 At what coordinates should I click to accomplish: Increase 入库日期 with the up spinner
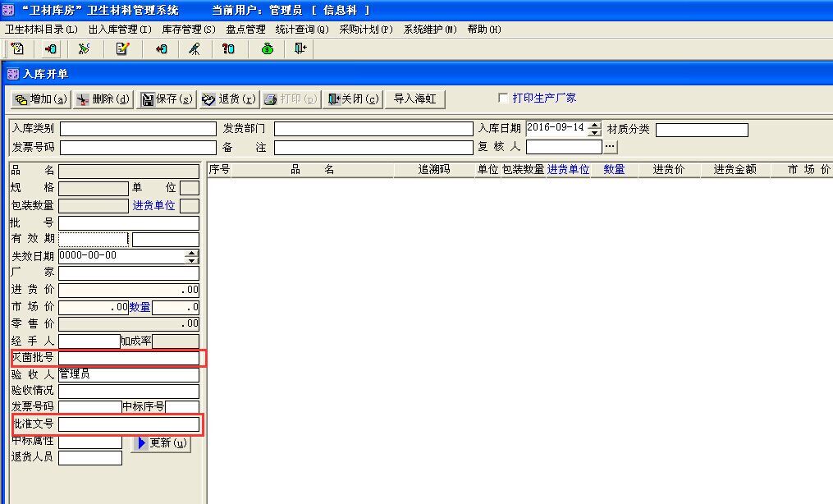(x=595, y=125)
